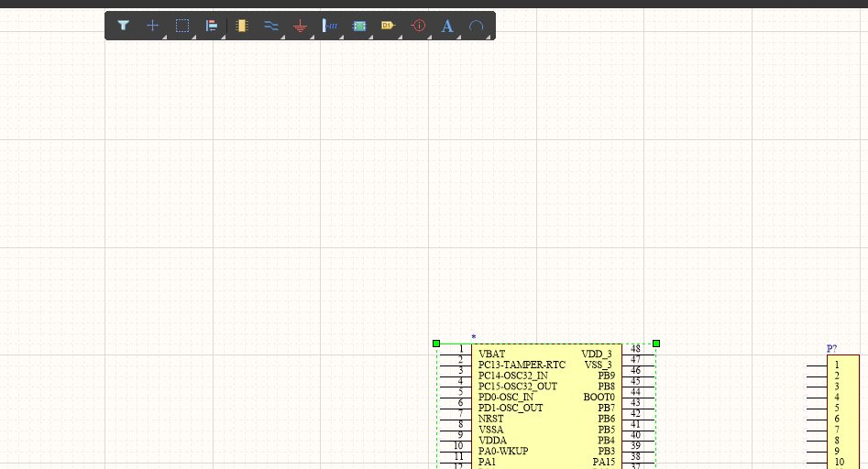Select the PB8 pin label

tap(606, 387)
